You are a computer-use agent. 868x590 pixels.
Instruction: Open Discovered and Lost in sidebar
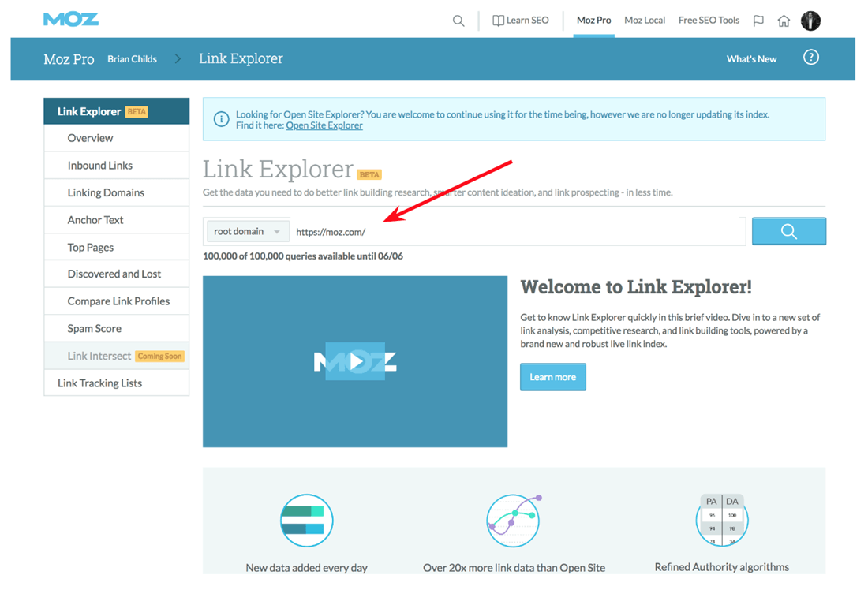pyautogui.click(x=116, y=274)
